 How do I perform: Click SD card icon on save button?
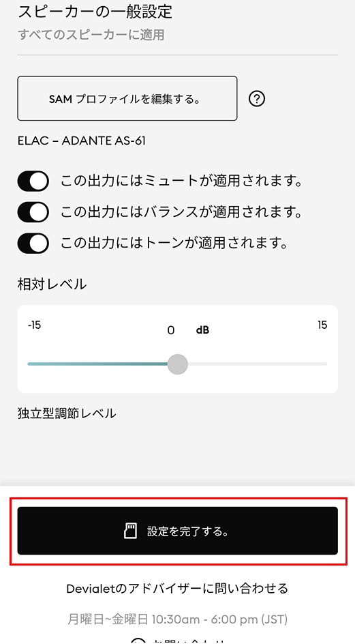tap(130, 531)
